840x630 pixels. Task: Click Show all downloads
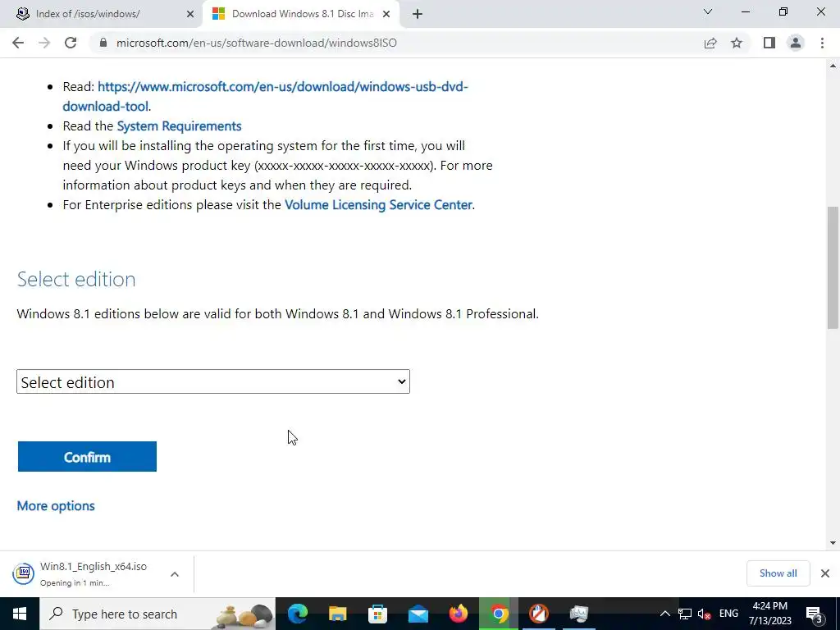(778, 573)
